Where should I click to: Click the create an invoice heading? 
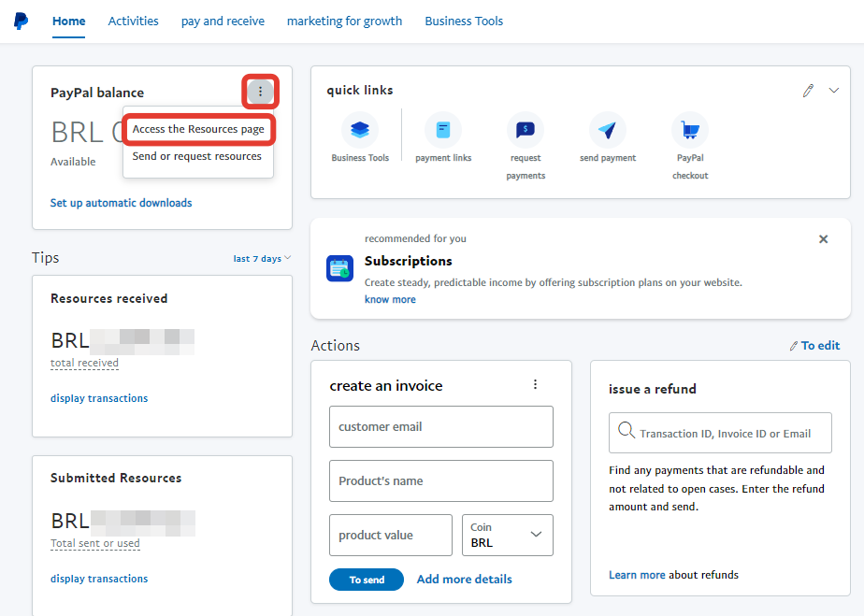pos(385,386)
